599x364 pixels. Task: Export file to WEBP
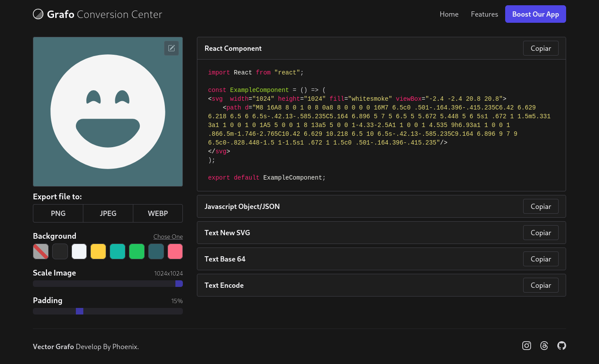point(158,213)
